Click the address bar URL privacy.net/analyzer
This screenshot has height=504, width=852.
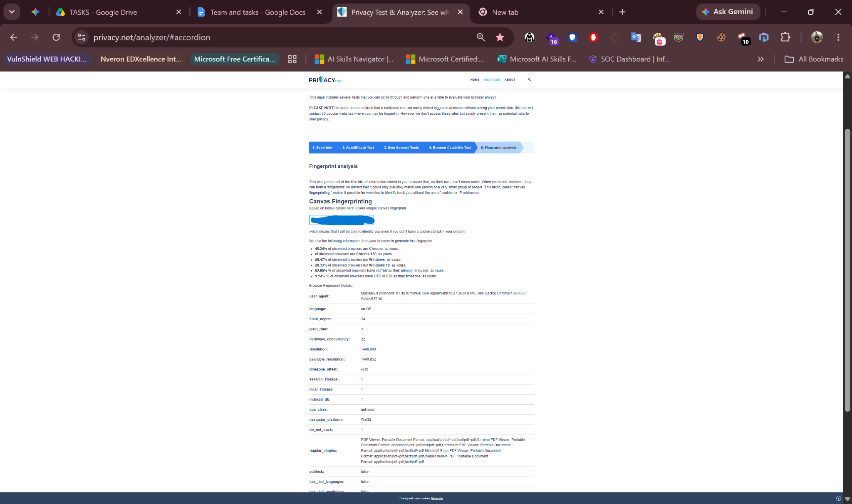click(x=152, y=37)
